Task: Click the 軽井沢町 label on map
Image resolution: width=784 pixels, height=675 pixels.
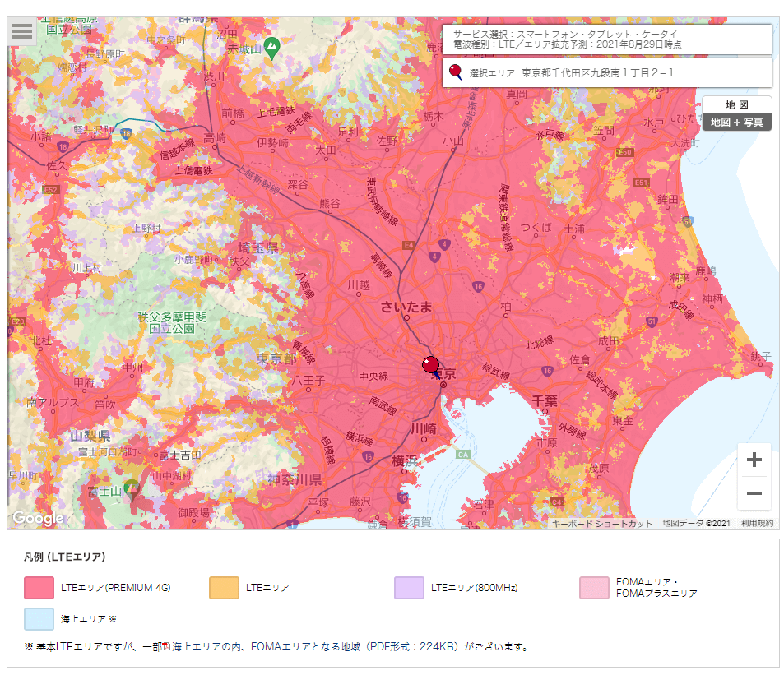Action: click(94, 130)
